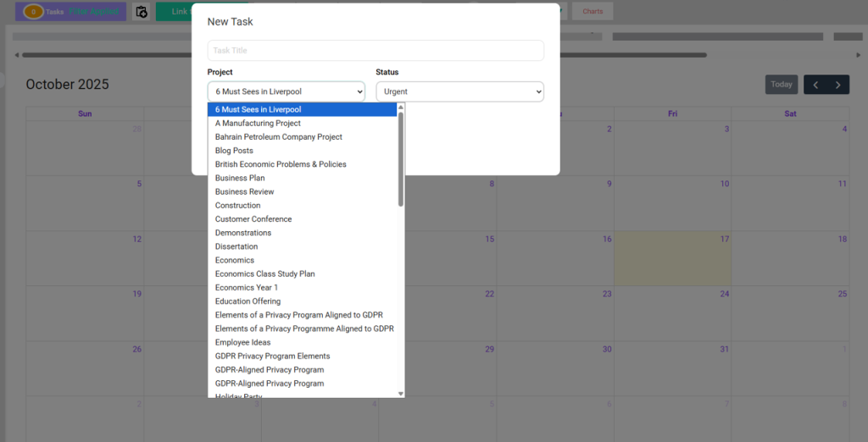
Task: Select Employee Ideas project option
Action: (x=243, y=342)
